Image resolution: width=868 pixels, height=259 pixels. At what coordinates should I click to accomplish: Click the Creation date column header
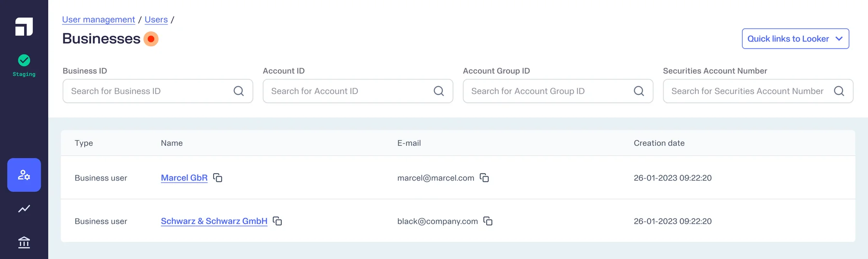pyautogui.click(x=659, y=143)
